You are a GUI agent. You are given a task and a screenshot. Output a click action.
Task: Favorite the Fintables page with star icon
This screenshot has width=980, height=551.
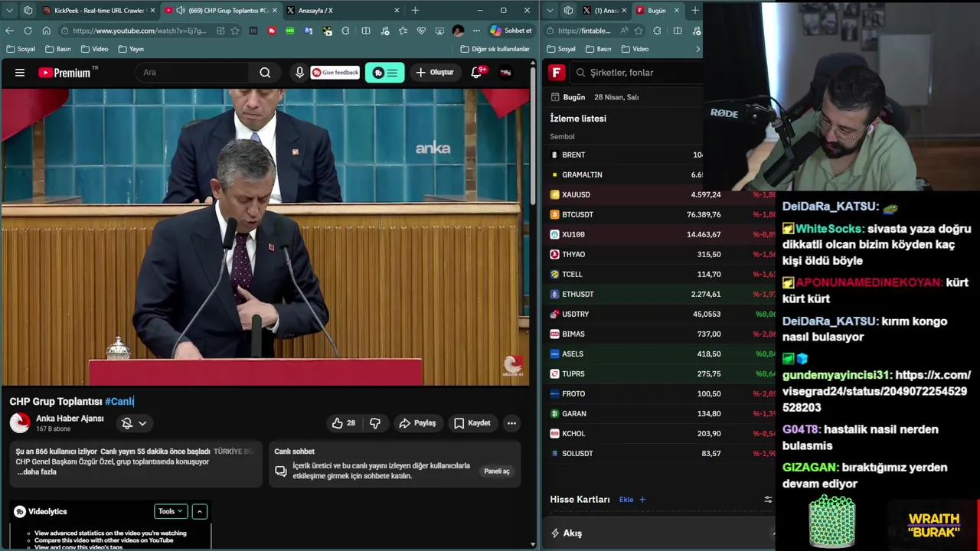click(x=639, y=31)
